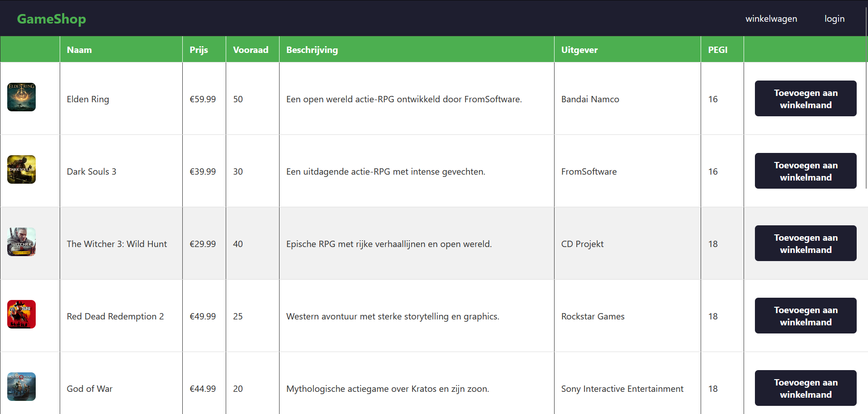Click the €44.99 price
This screenshot has width=868, height=414.
[x=203, y=389]
